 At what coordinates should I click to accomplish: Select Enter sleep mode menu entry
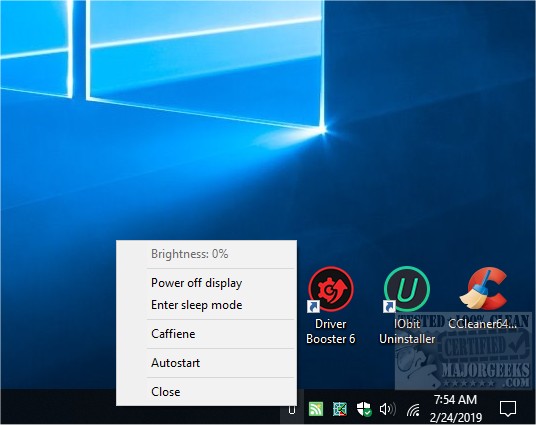(x=206, y=305)
